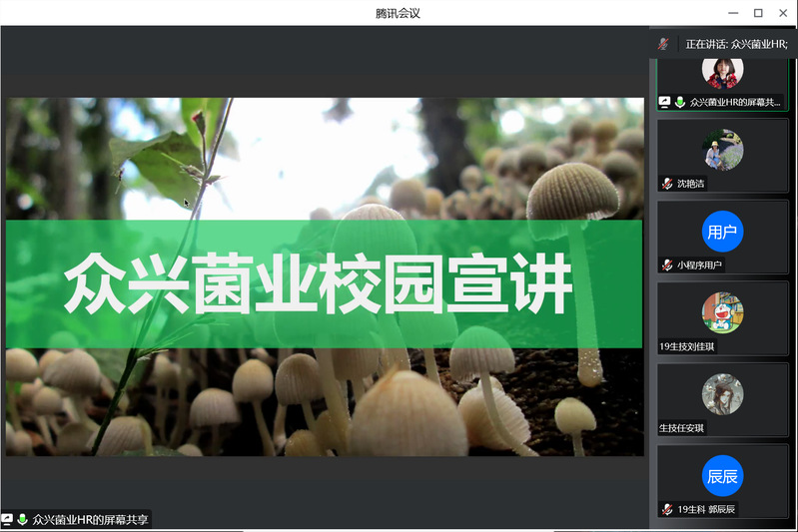Click the name label 生技任安琪
Screen dimensions: 798x532
(682, 428)
